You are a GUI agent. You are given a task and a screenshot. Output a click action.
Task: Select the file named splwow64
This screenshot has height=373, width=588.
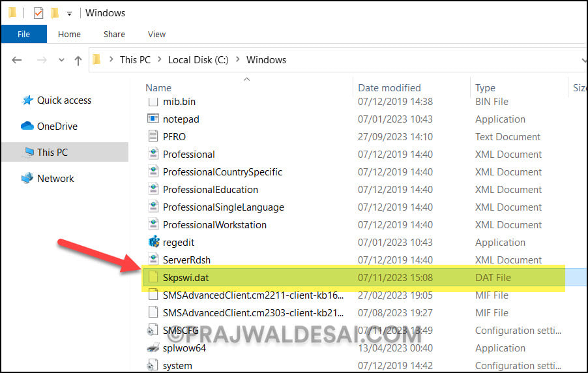coord(184,348)
